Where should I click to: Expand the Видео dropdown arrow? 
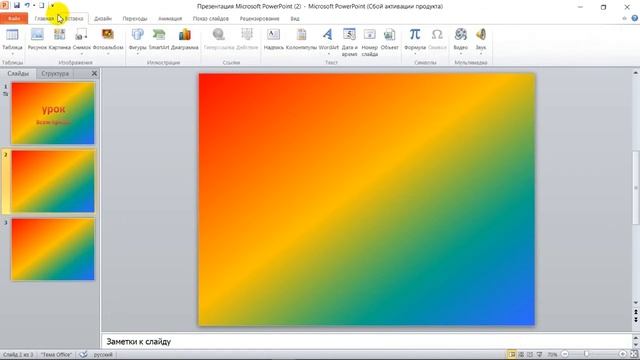(x=460, y=53)
